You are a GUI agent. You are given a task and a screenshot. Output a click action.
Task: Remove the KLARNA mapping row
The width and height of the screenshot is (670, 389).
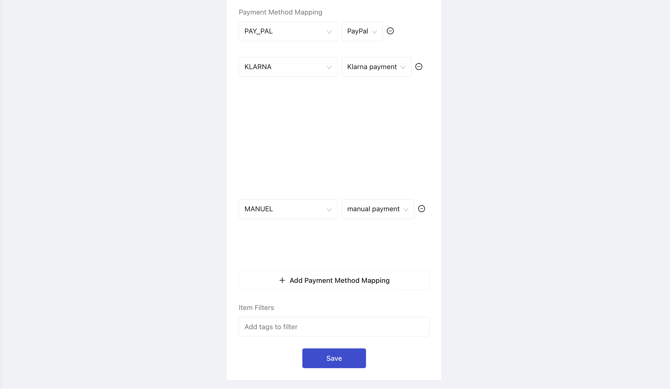(419, 66)
